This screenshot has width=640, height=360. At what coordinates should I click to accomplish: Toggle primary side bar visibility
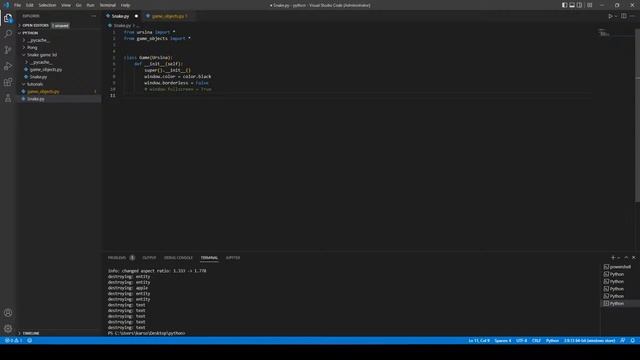(x=564, y=5)
